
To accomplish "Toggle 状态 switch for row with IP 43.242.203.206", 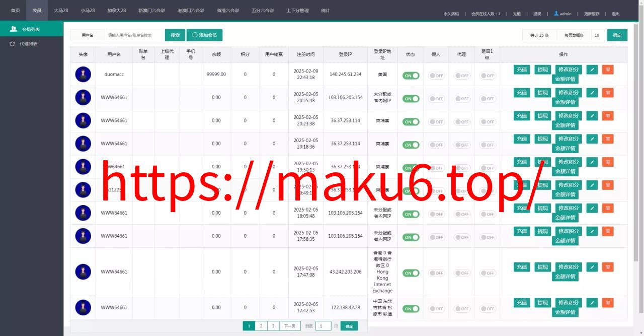I will click(411, 273).
